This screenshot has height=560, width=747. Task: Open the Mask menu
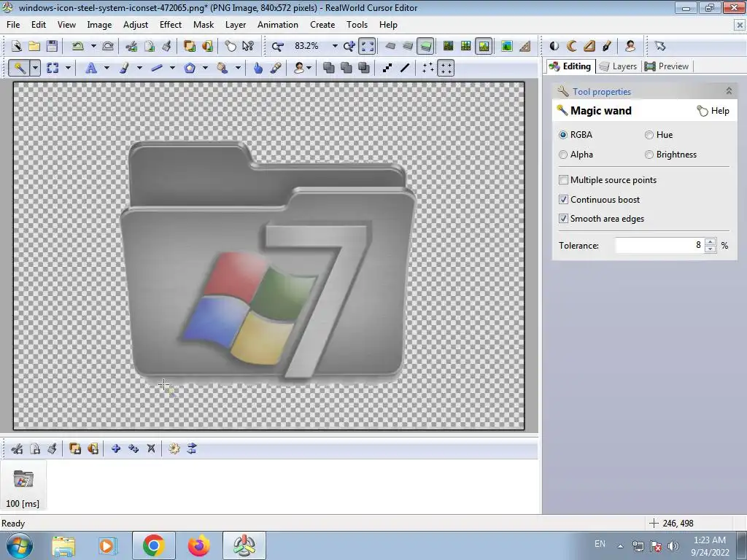click(204, 25)
